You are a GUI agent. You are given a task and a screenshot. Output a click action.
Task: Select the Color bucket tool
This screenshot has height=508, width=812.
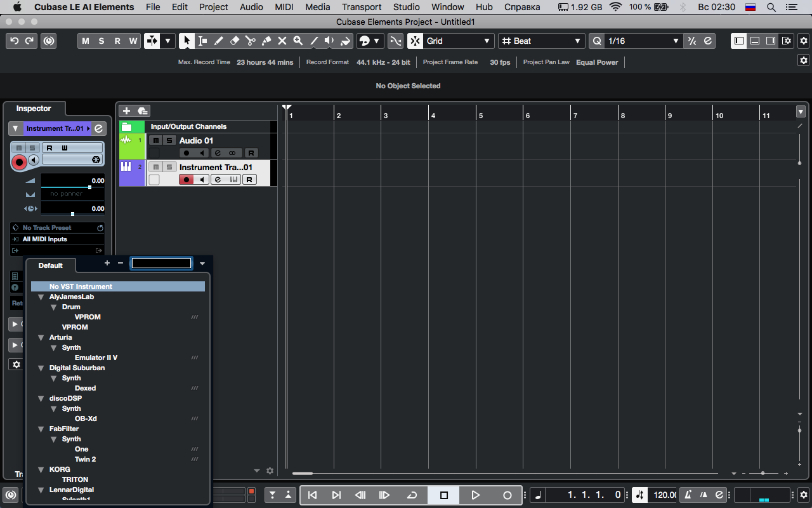tap(345, 41)
